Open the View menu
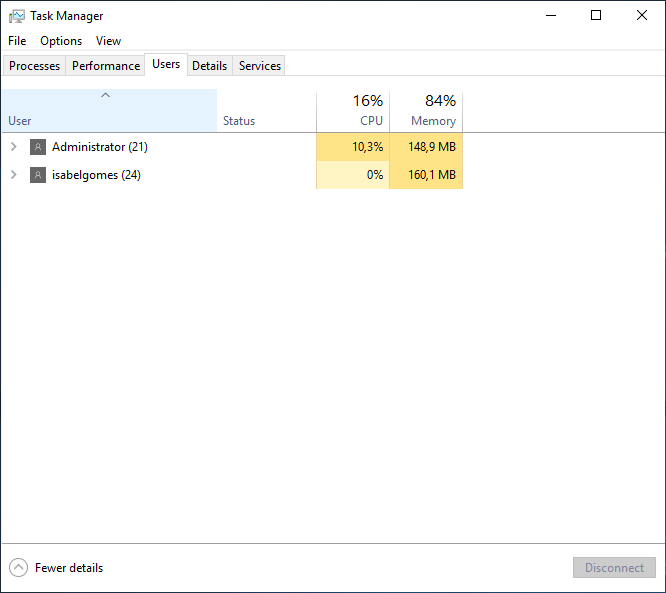Image resolution: width=666 pixels, height=593 pixels. pos(108,41)
